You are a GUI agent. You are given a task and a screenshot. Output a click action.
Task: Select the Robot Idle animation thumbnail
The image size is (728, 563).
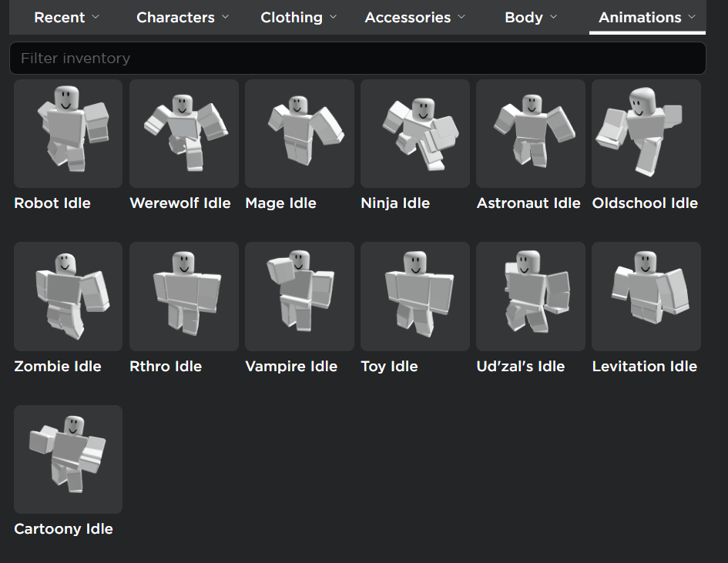pyautogui.click(x=69, y=134)
